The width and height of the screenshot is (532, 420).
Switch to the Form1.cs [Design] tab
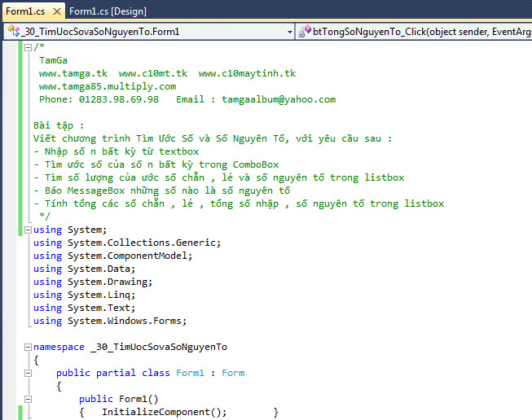[x=108, y=11]
